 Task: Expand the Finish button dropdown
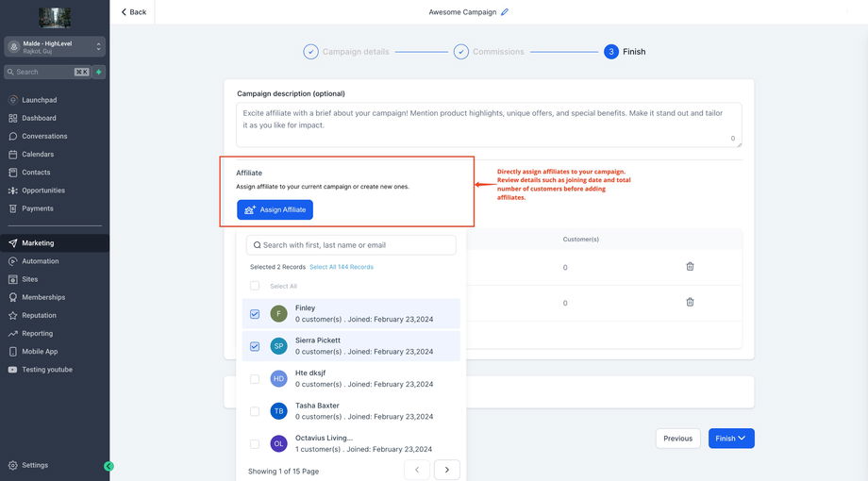743,439
